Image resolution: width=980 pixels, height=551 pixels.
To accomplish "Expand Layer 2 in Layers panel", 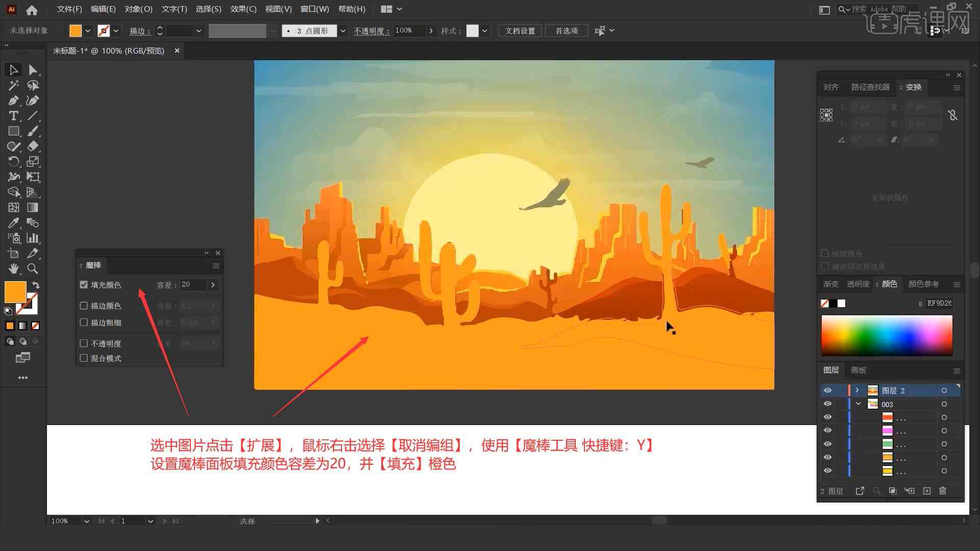I will point(857,390).
